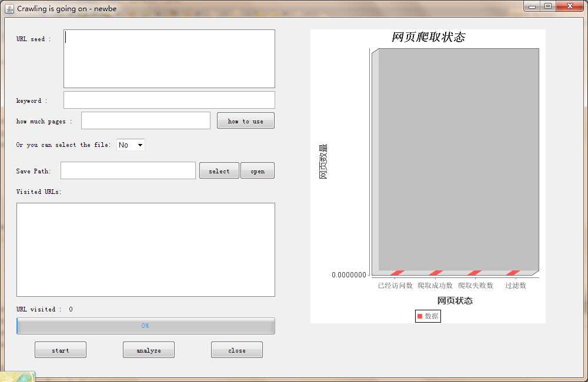Maximize the crawler window
This screenshot has width=588, height=382.
(x=548, y=6)
